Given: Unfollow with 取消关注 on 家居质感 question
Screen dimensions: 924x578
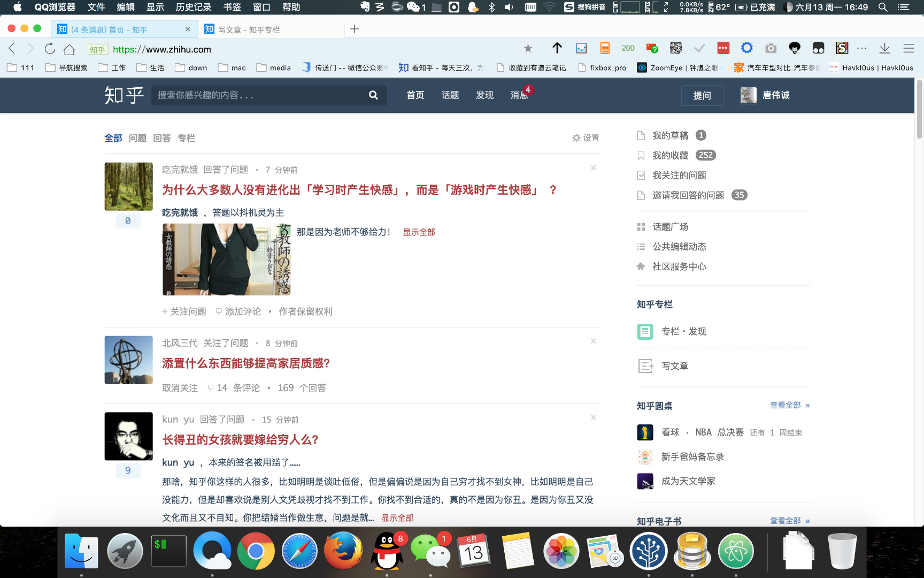Looking at the screenshot, I should [x=180, y=388].
